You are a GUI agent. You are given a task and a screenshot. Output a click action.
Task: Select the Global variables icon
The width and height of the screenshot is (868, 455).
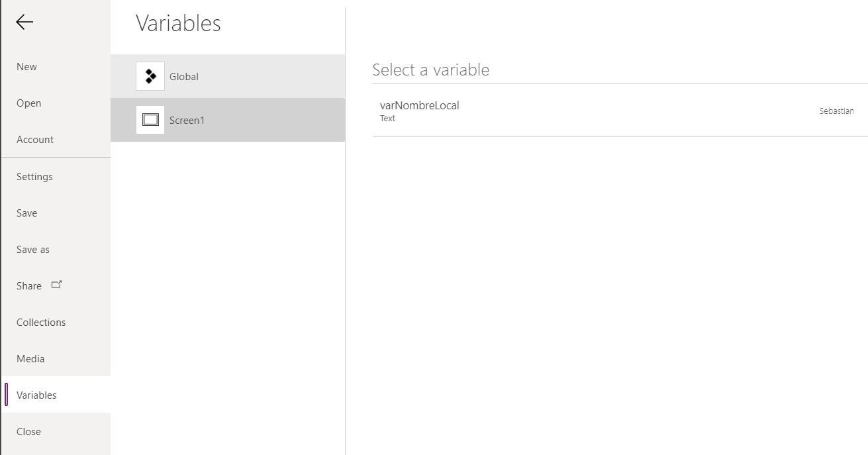click(x=150, y=76)
